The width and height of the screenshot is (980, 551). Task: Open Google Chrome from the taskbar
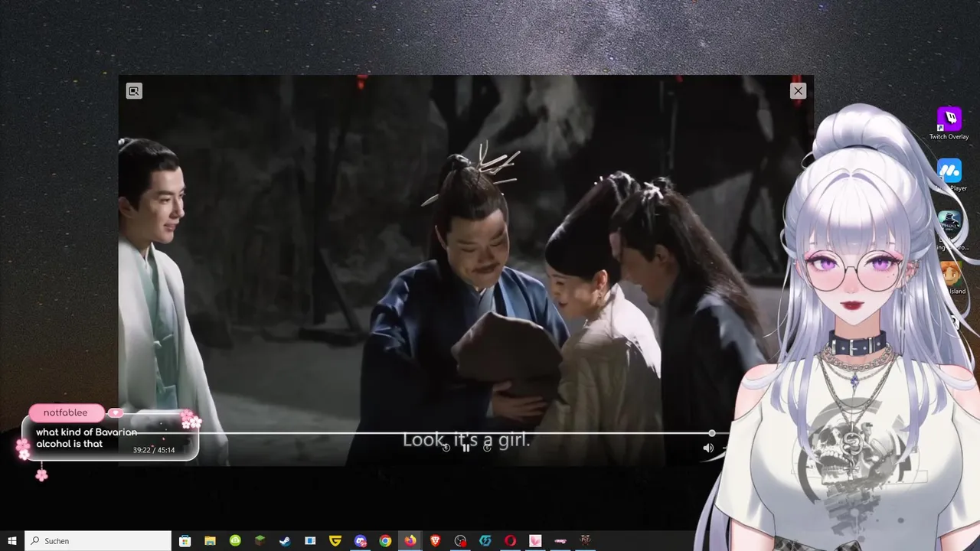pyautogui.click(x=385, y=541)
